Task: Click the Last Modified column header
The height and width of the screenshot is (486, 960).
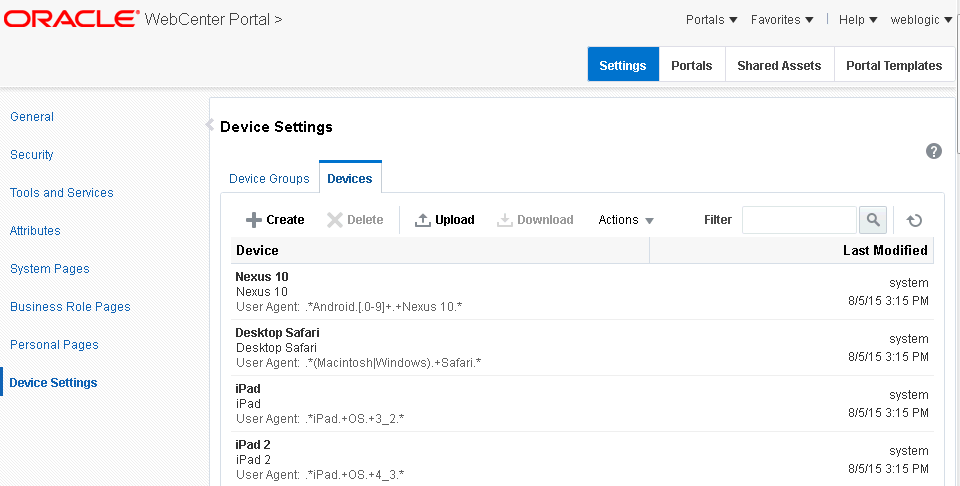Action: click(792, 250)
